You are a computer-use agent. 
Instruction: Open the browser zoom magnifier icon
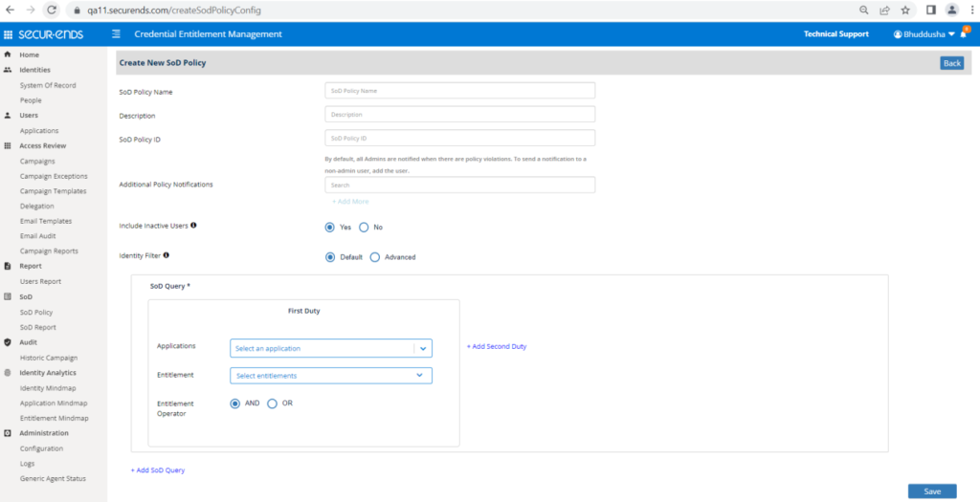tap(864, 10)
